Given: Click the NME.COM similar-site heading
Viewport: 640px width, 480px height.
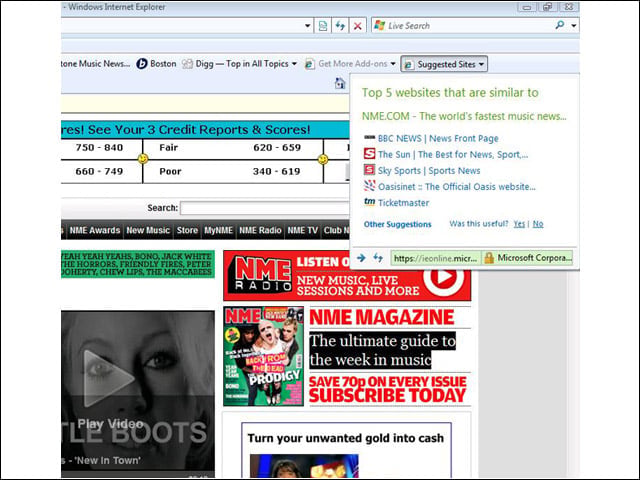Looking at the screenshot, I should pos(464,116).
